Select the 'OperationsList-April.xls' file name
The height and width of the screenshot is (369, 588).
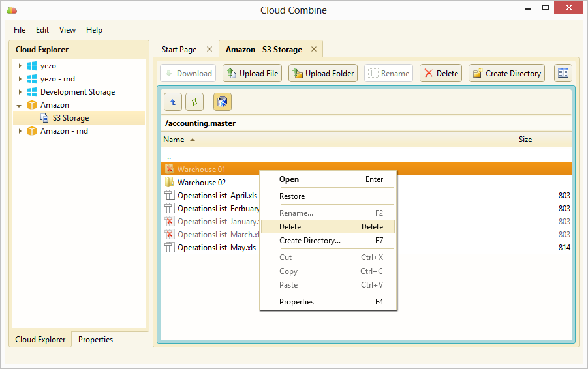pos(217,196)
